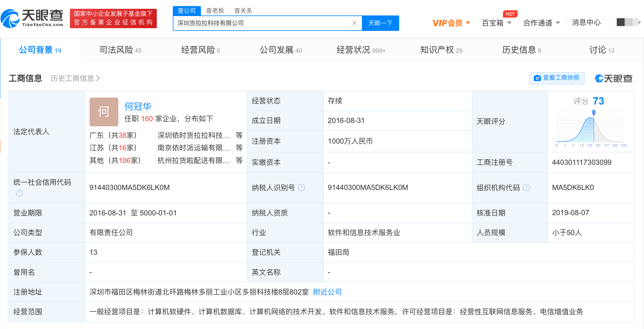
Task: Open the 司法风险 tab
Action: click(x=120, y=50)
